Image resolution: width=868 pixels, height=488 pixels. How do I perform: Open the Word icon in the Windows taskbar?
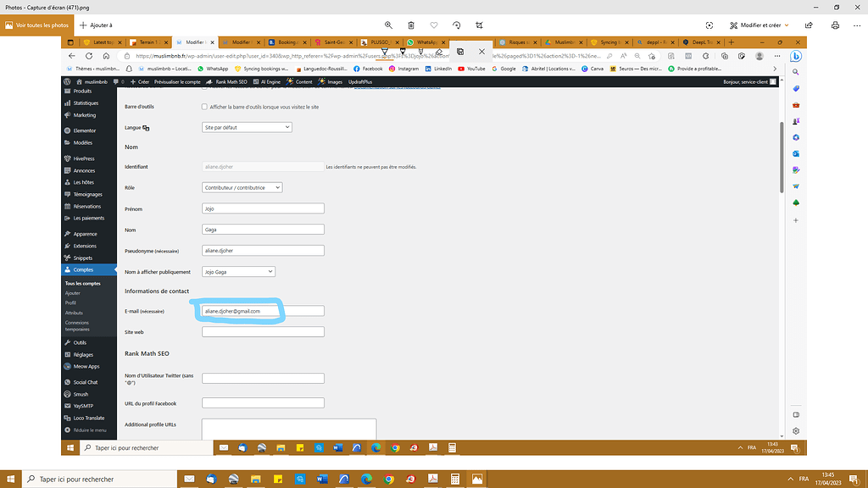(x=322, y=479)
